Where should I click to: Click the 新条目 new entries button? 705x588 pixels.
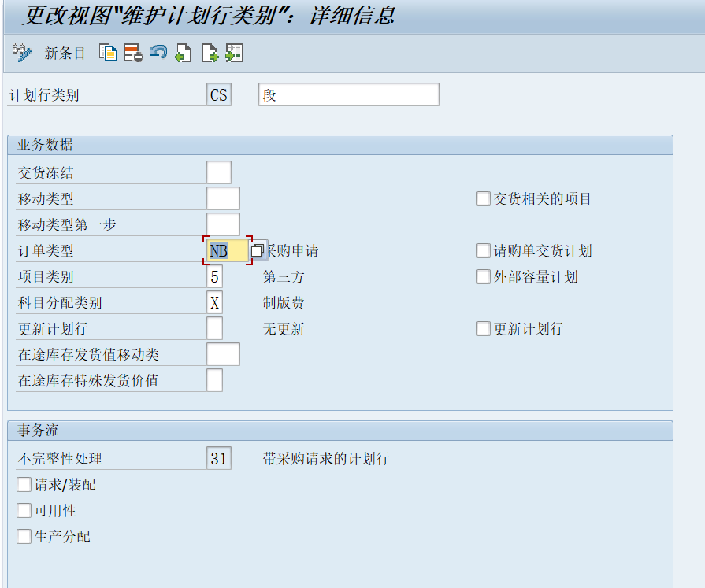click(x=65, y=54)
